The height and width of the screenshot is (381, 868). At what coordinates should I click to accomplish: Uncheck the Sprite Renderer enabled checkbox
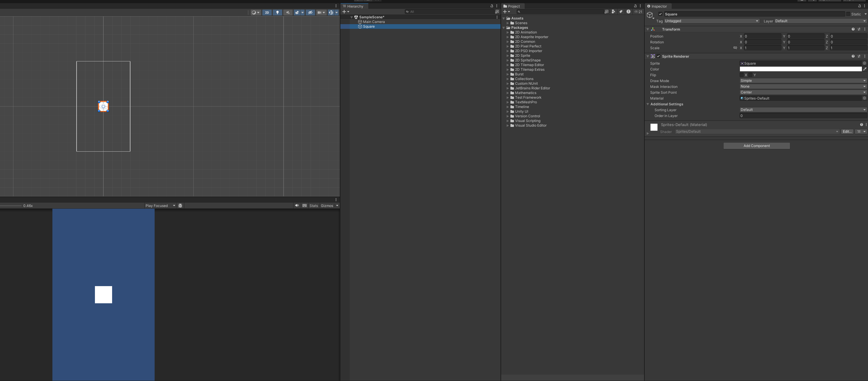tap(658, 56)
